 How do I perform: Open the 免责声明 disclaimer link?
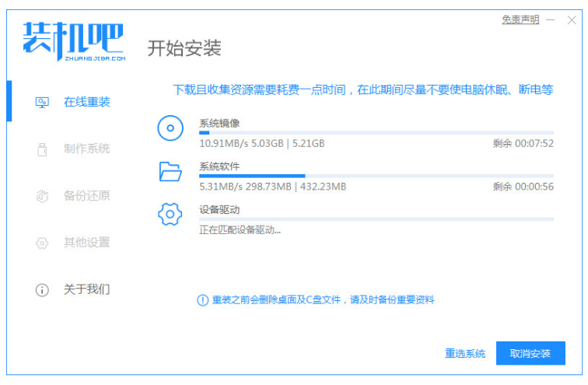pos(520,19)
